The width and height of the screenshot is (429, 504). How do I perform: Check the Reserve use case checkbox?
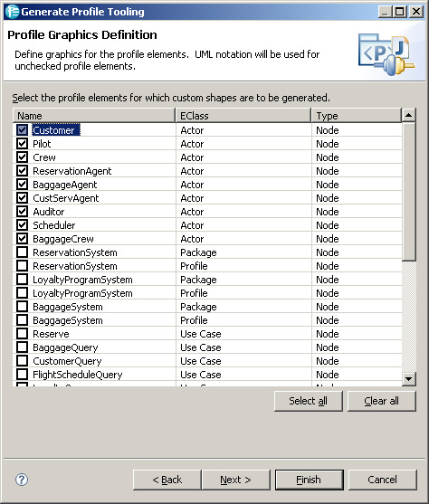(x=23, y=333)
